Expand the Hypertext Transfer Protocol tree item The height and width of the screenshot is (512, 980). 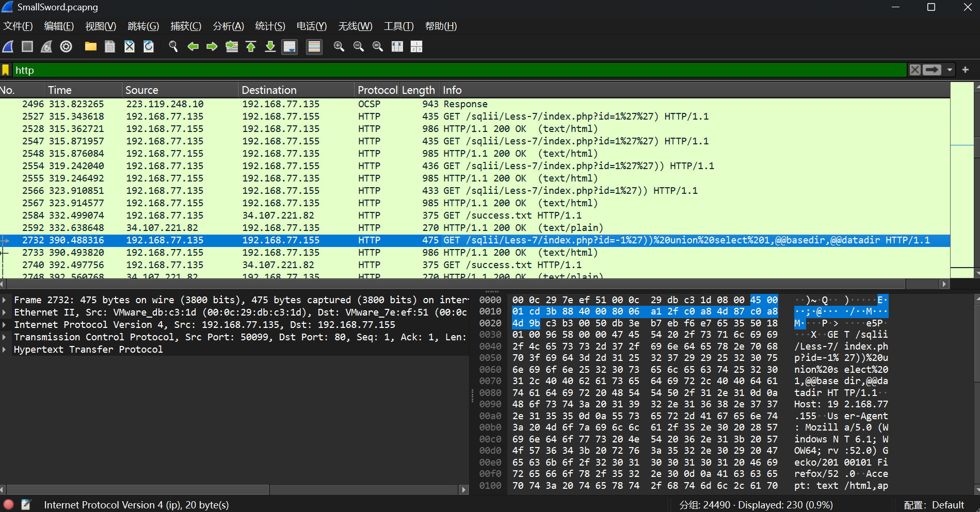tap(5, 350)
